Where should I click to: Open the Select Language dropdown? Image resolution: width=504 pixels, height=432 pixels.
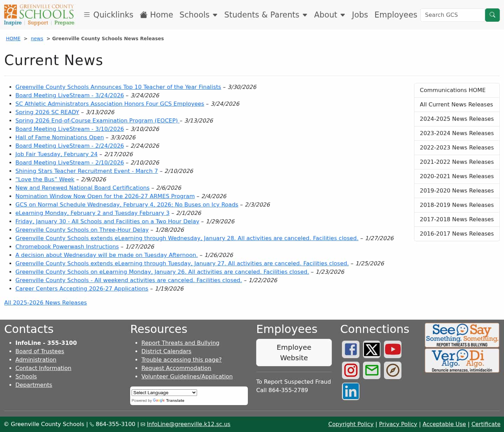tap(163, 392)
